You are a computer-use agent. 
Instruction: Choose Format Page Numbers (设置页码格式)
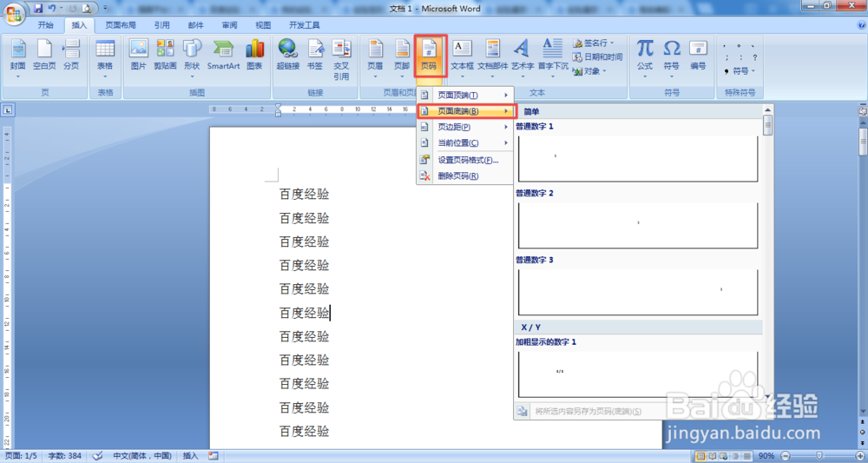point(465,160)
